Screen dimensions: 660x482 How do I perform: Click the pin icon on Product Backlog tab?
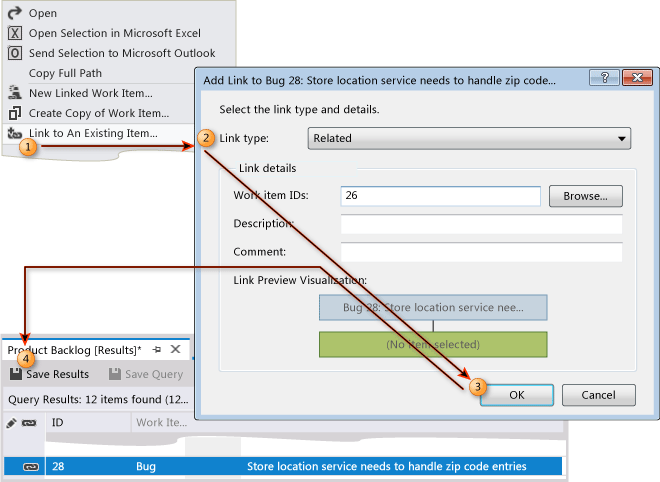point(157,349)
